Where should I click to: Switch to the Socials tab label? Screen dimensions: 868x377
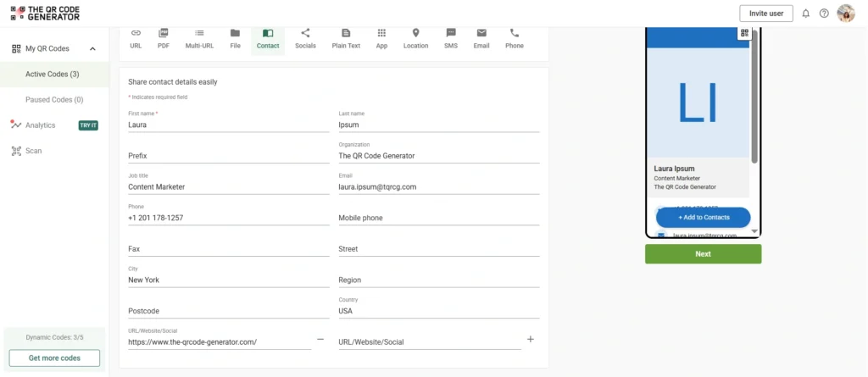(305, 46)
